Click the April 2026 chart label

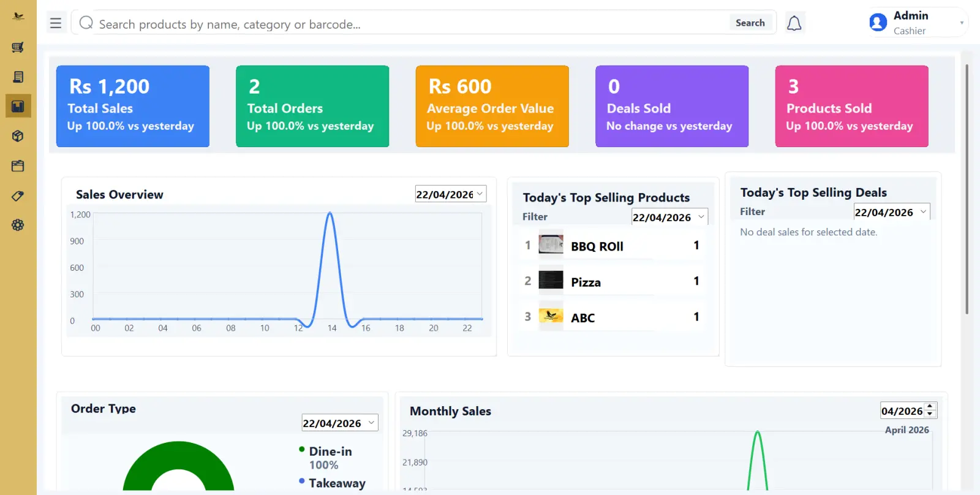click(x=907, y=430)
